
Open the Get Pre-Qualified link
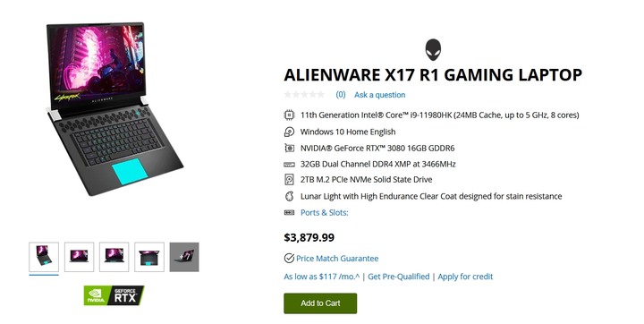click(x=398, y=277)
